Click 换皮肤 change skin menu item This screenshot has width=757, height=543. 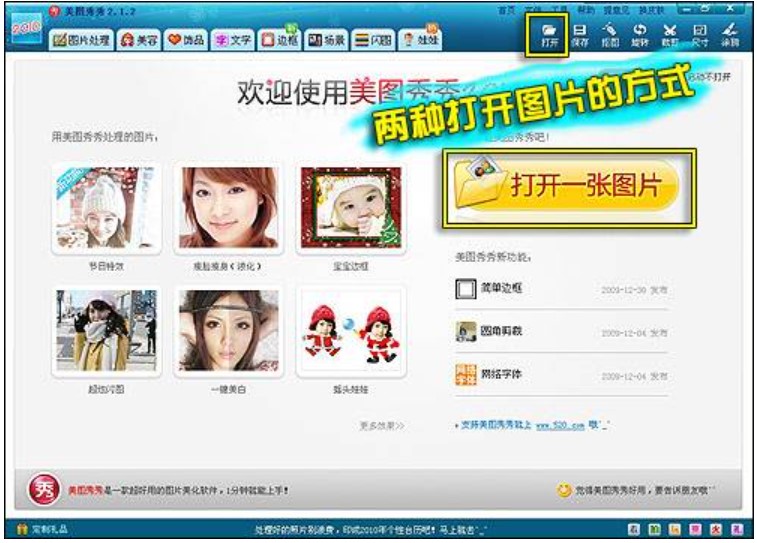[651, 10]
